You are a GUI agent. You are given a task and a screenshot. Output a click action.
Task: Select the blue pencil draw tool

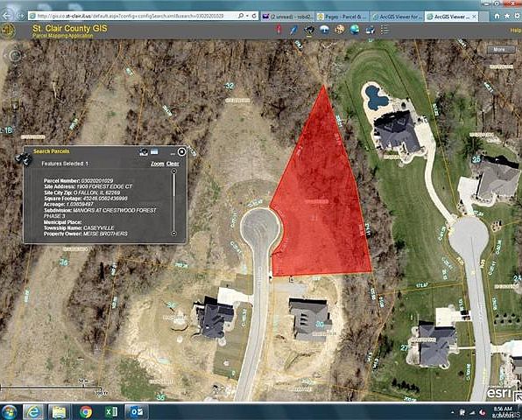pos(293,30)
